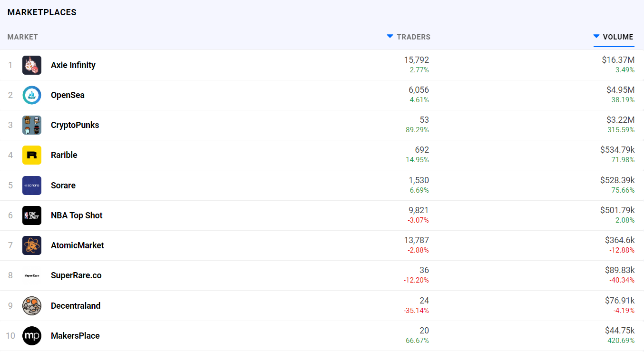Viewport: 644px width, 352px height.
Task: Select the $16.37M volume value
Action: click(x=618, y=60)
